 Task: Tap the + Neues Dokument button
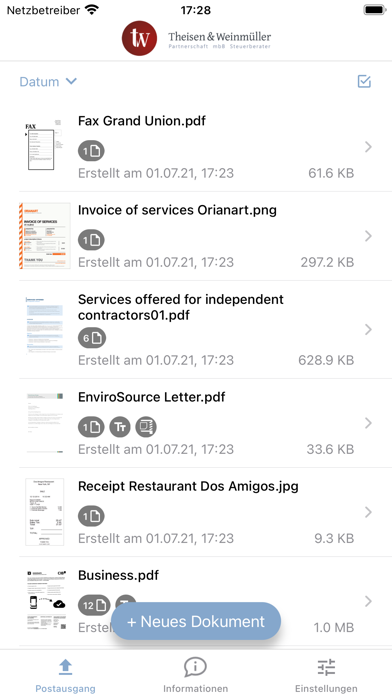pyautogui.click(x=196, y=621)
